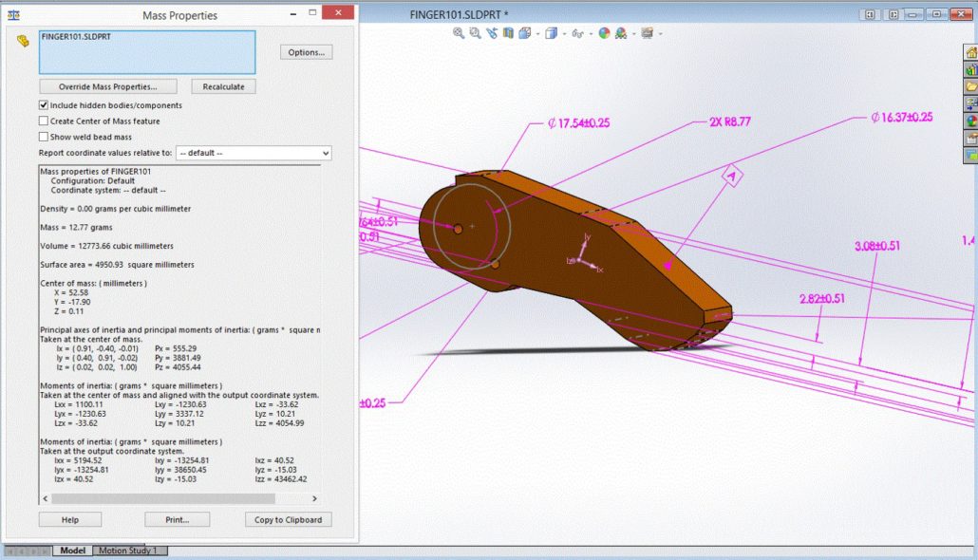Open the coordinate system dropdown set to default

tap(254, 153)
